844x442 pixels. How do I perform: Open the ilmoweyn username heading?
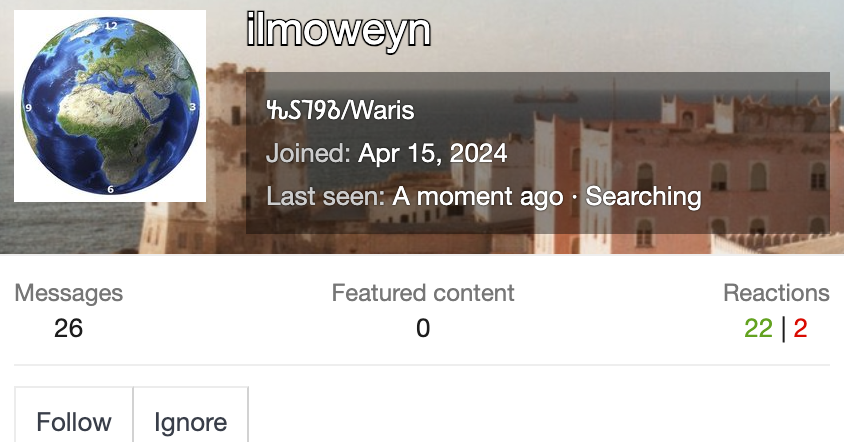pos(338,31)
